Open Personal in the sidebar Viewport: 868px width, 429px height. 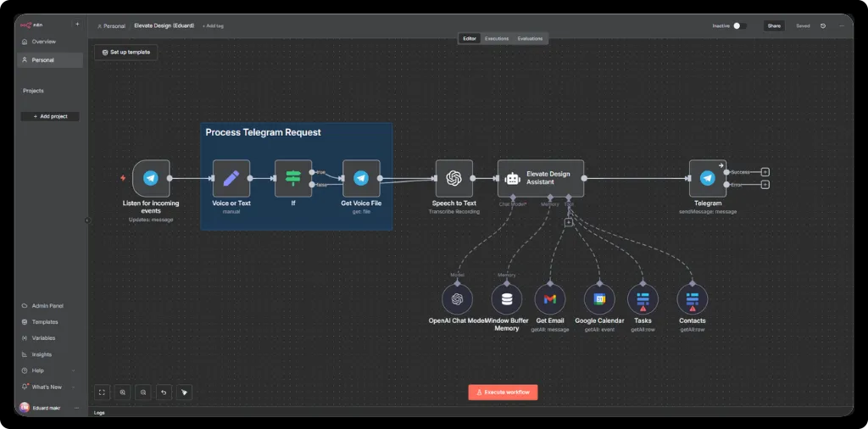click(50, 60)
